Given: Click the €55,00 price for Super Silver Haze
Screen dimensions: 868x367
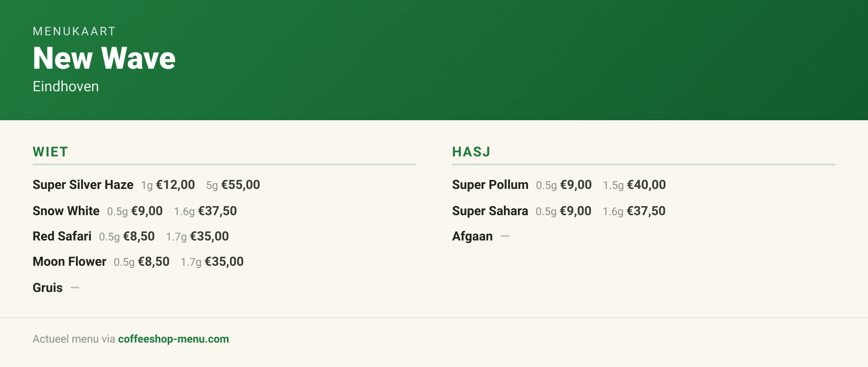Looking at the screenshot, I should (x=241, y=185).
